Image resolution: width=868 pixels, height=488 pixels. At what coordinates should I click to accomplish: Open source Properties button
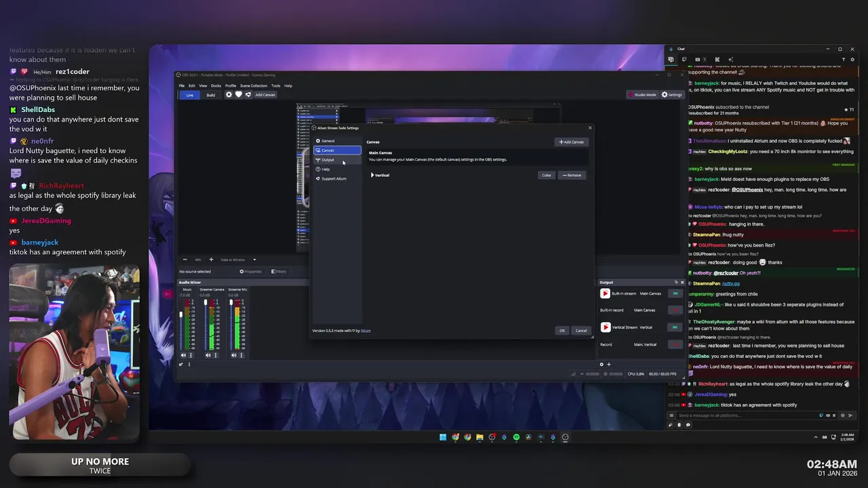251,271
